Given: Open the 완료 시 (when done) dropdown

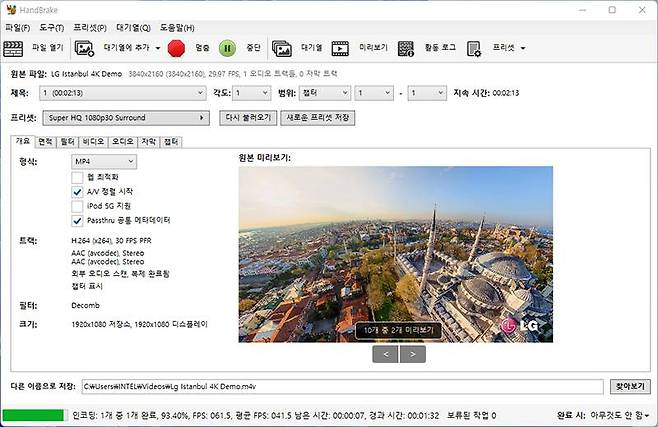Looking at the screenshot, I should [x=619, y=415].
